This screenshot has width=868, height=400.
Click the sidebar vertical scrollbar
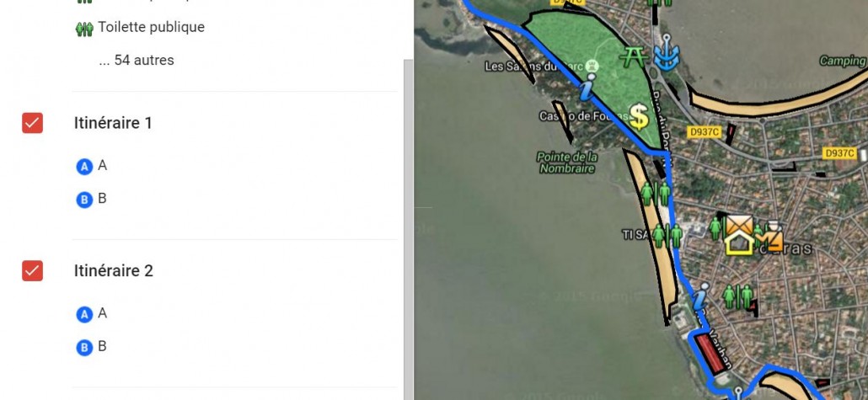point(409,230)
